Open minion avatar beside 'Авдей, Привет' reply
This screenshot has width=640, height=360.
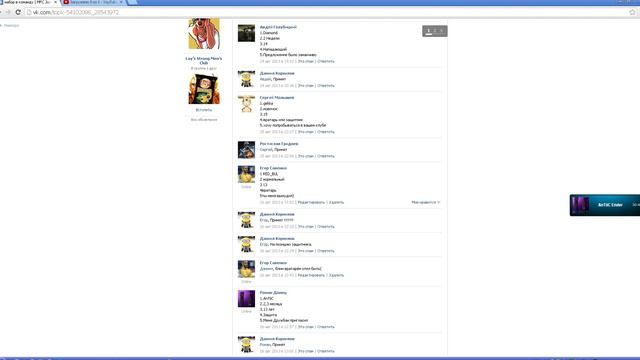pyautogui.click(x=246, y=79)
